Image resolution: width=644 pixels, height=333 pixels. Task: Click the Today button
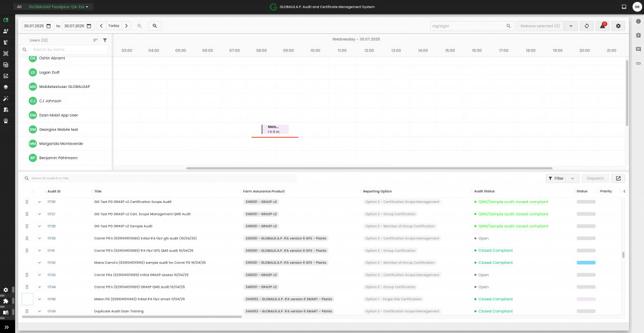114,26
